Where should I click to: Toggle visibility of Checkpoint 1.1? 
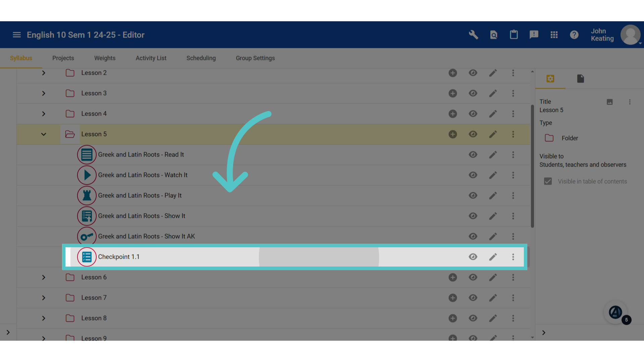tap(473, 257)
